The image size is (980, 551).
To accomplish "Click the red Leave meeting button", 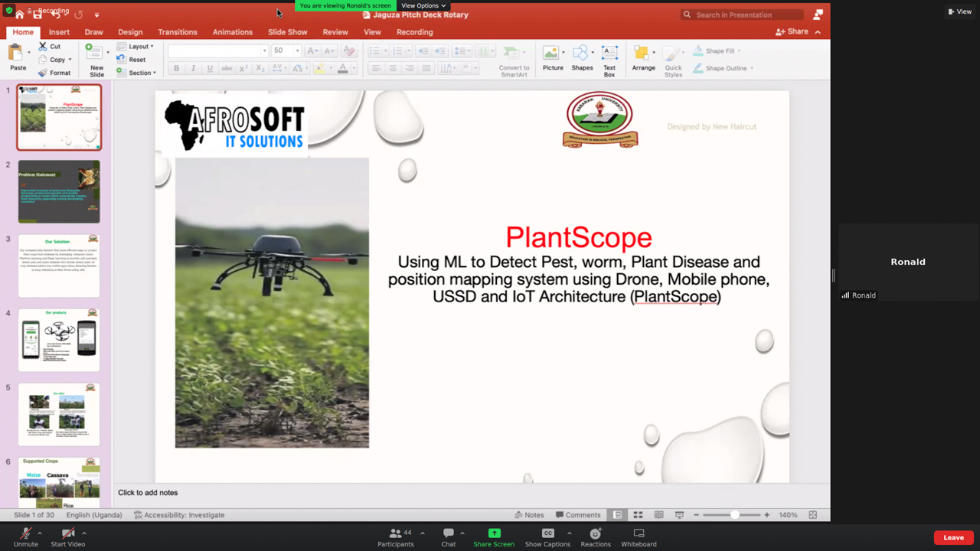I will coord(953,537).
